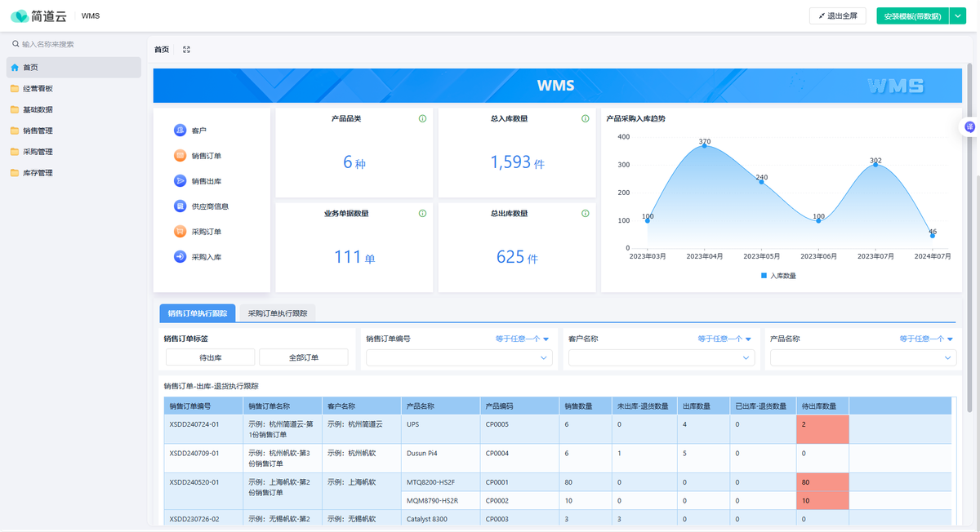Open the 销售订单 shortcut icon

click(180, 156)
